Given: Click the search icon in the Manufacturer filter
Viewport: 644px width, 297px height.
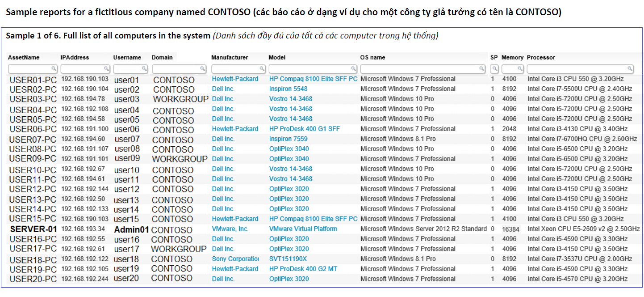Looking at the screenshot, I should point(262,69).
